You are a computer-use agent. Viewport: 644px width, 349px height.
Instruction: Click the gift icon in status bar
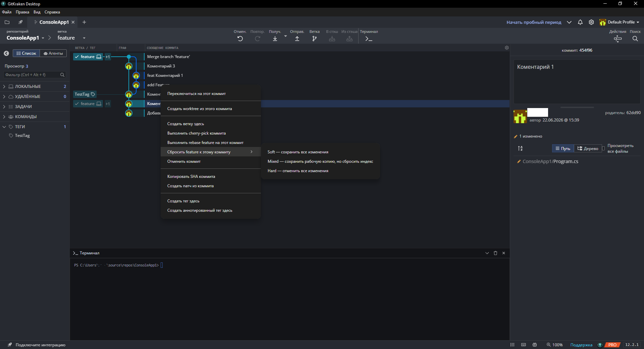[535, 345]
